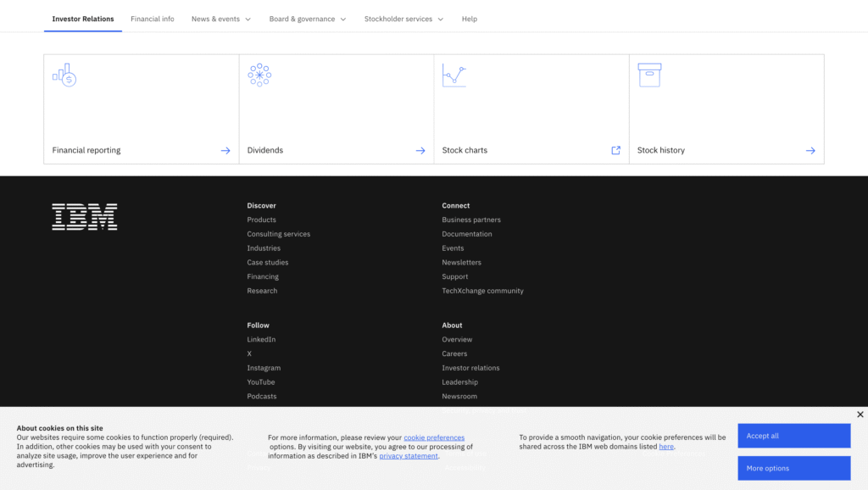The height and width of the screenshot is (490, 868).
Task: Open the TechXchange community link
Action: tap(482, 291)
